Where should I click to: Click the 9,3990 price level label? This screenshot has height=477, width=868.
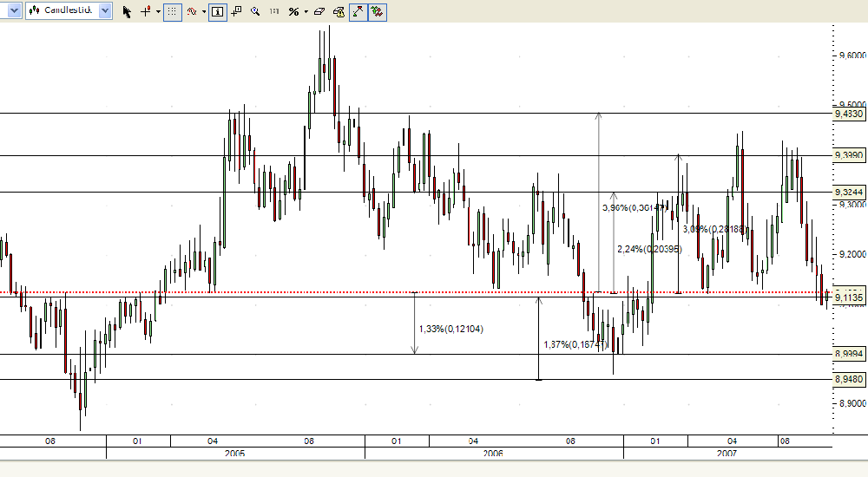click(849, 155)
